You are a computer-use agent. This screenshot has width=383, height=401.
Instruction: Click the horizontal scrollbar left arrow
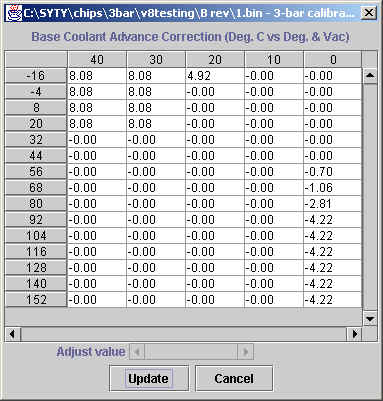click(x=13, y=334)
